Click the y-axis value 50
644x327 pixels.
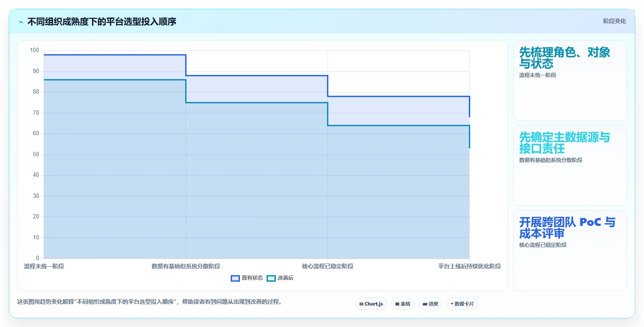point(36,154)
